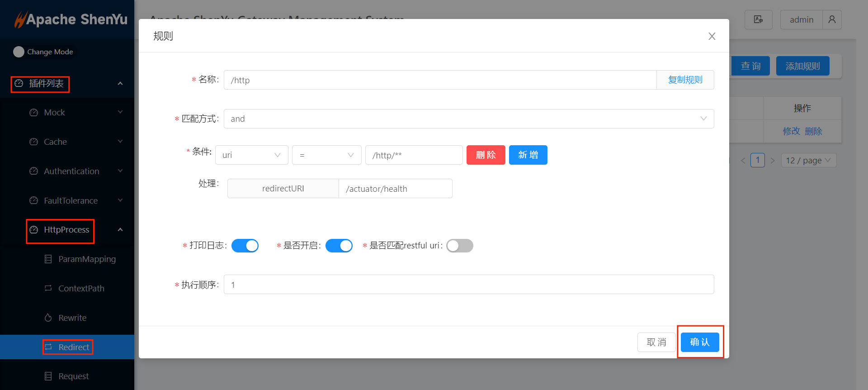Click the Rewrite flame icon in sidebar
This screenshot has height=390, width=868.
(x=48, y=318)
